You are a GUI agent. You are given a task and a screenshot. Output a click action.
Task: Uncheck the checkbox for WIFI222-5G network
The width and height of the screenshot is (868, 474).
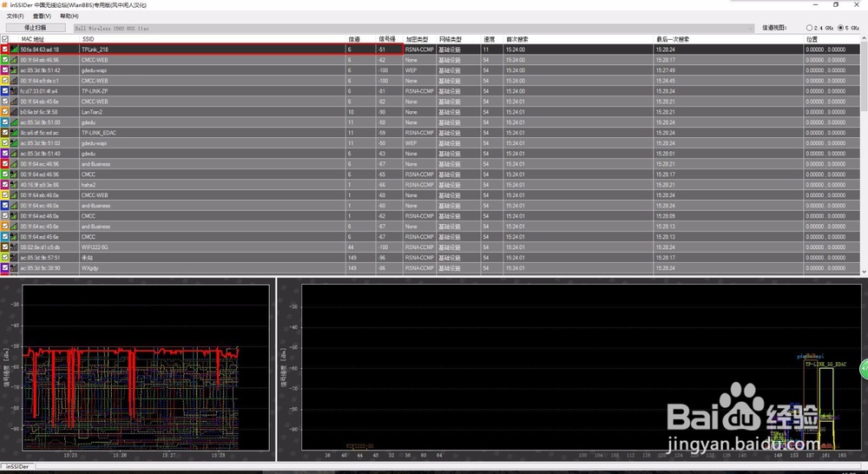5,247
